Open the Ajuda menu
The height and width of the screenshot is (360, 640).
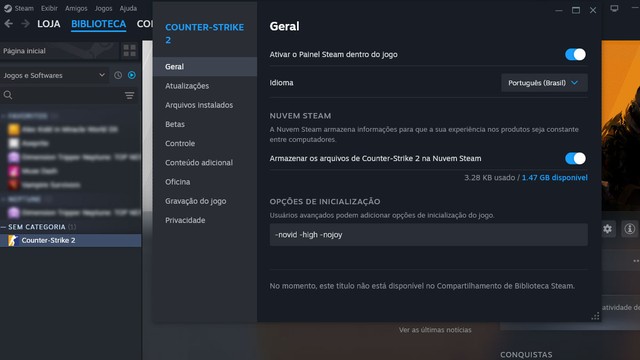point(128,8)
